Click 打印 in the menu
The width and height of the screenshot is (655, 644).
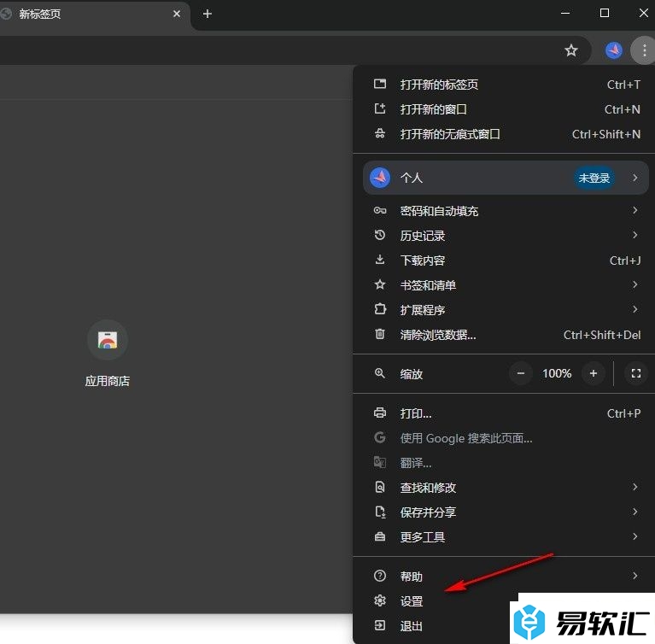point(416,413)
